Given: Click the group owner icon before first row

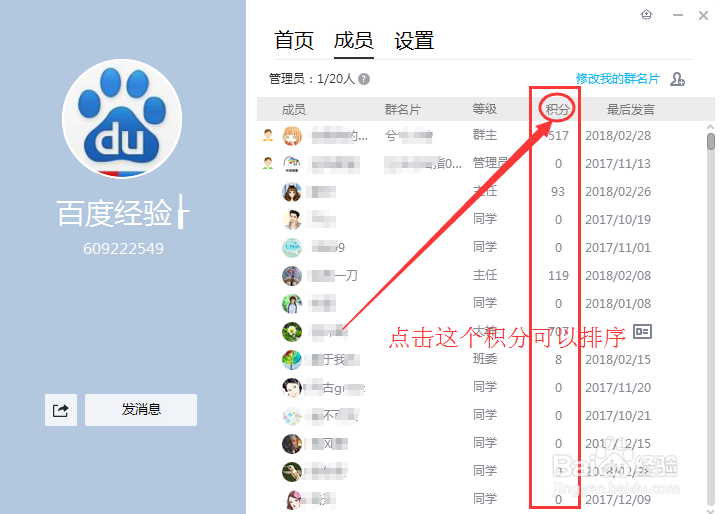Looking at the screenshot, I should coord(268,136).
